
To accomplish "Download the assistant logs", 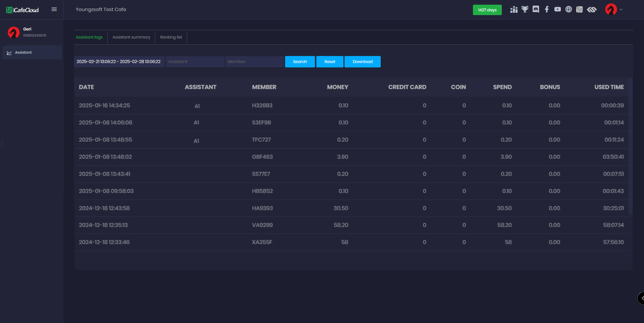I will tap(362, 62).
